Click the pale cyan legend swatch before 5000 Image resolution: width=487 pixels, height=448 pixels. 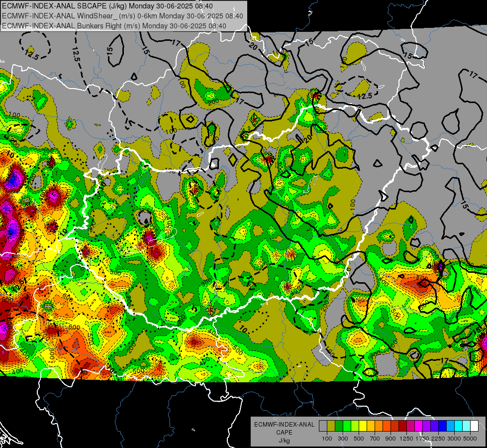(467, 426)
